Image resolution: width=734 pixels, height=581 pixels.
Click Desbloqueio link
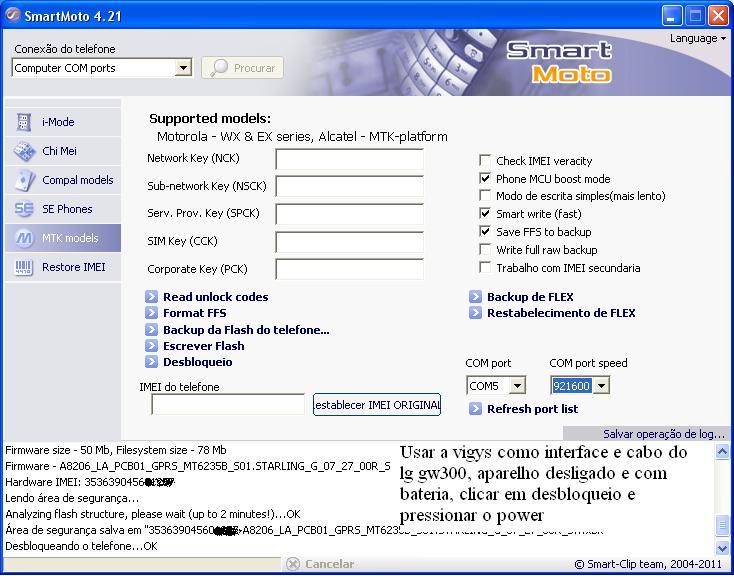point(198,362)
